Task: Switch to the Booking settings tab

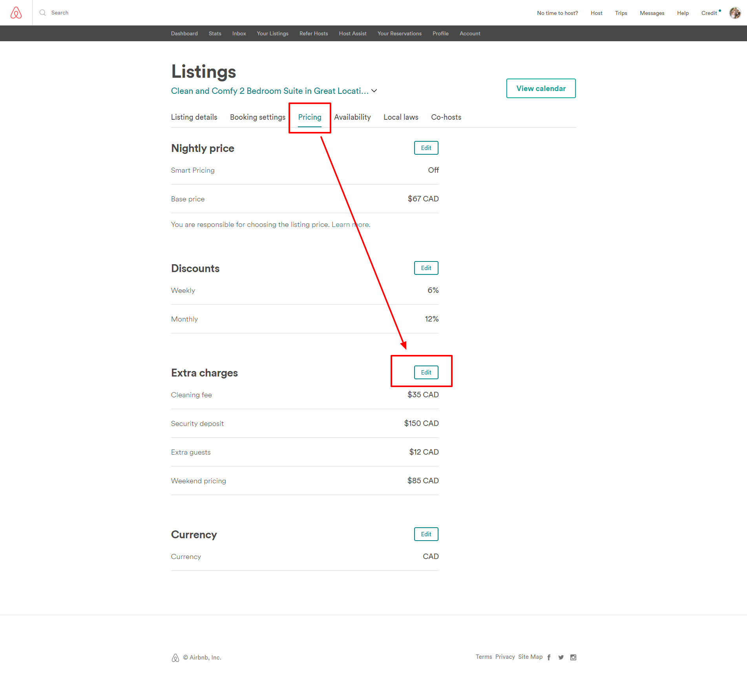Action: 258,117
